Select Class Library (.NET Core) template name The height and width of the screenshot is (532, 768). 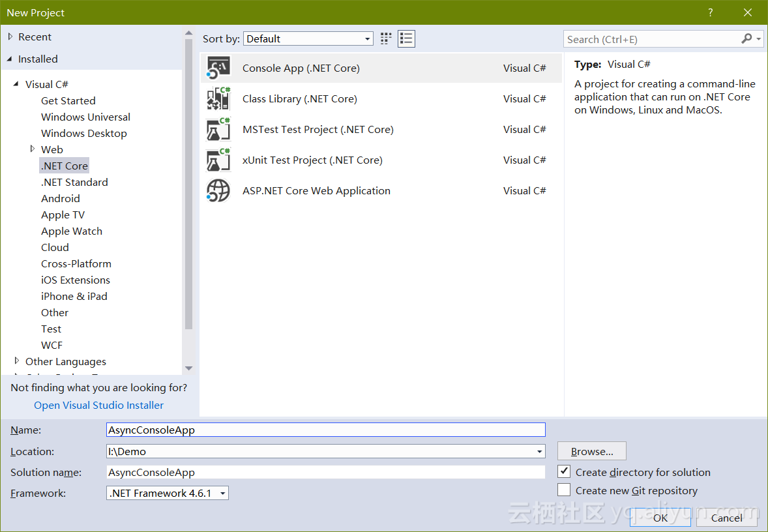click(300, 98)
